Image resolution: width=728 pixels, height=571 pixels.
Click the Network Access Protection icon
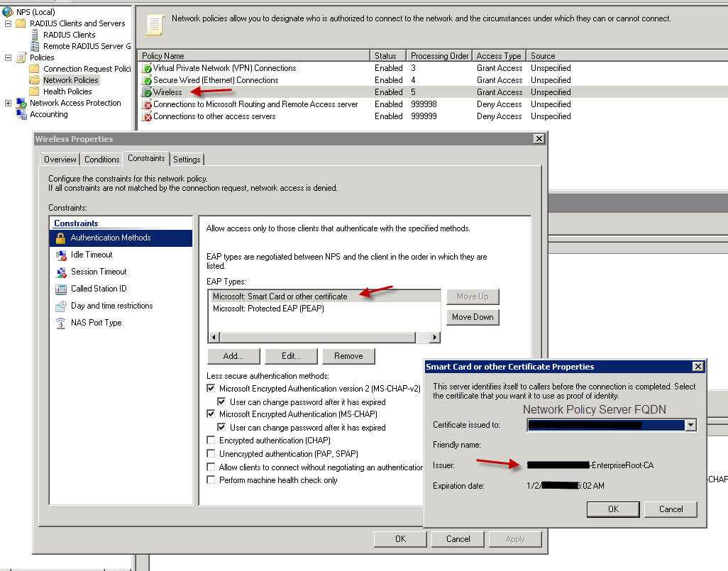coord(21,103)
